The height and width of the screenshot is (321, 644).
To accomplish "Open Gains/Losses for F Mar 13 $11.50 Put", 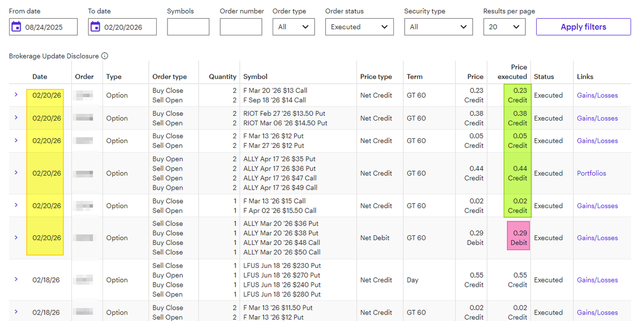I will [597, 312].
